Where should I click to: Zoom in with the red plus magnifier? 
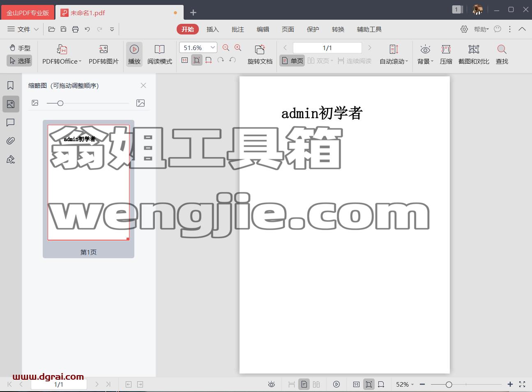(x=238, y=48)
